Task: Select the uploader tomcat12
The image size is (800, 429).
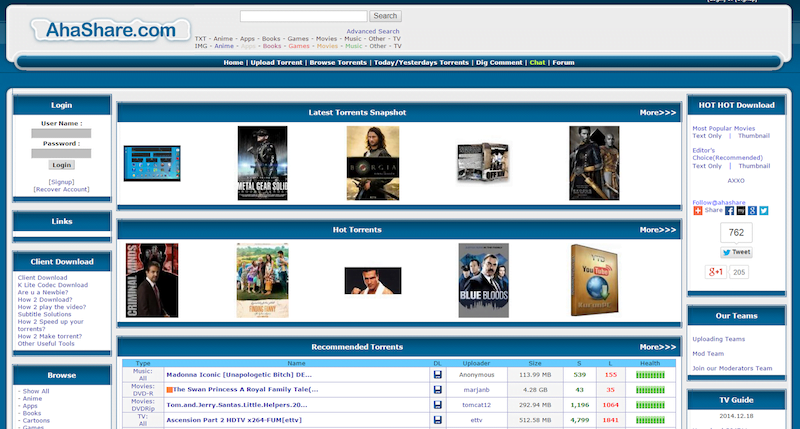Action: [477, 405]
